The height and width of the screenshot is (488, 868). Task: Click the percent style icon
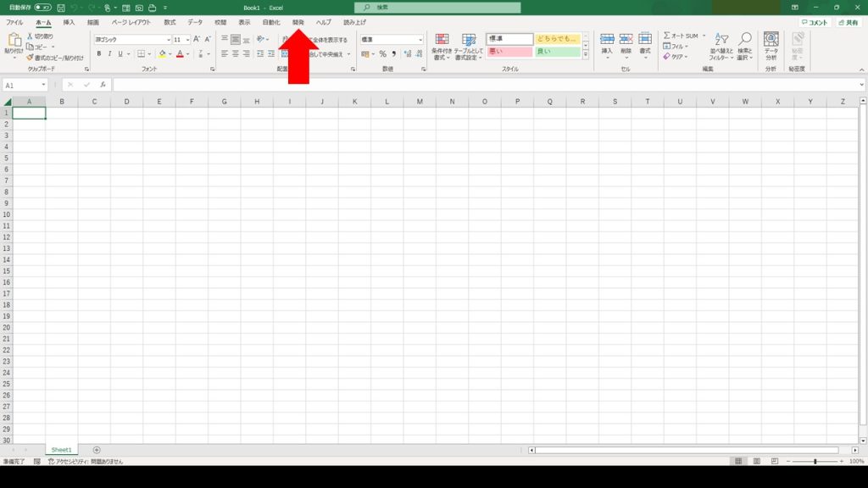point(383,53)
